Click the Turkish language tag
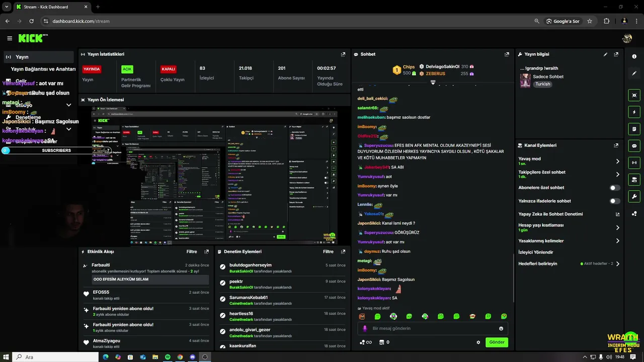Viewport: 644px width, 362px height. tap(543, 84)
